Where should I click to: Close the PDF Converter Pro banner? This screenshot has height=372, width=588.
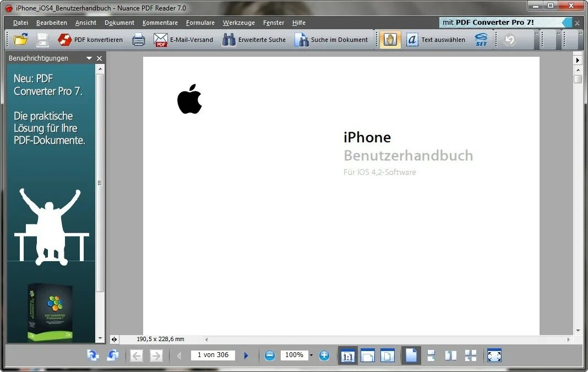pos(578,23)
